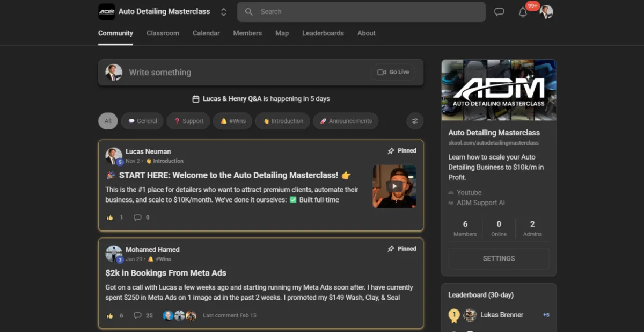Click Lucas Neuman's post avatar
The height and width of the screenshot is (332, 644).
(114, 156)
